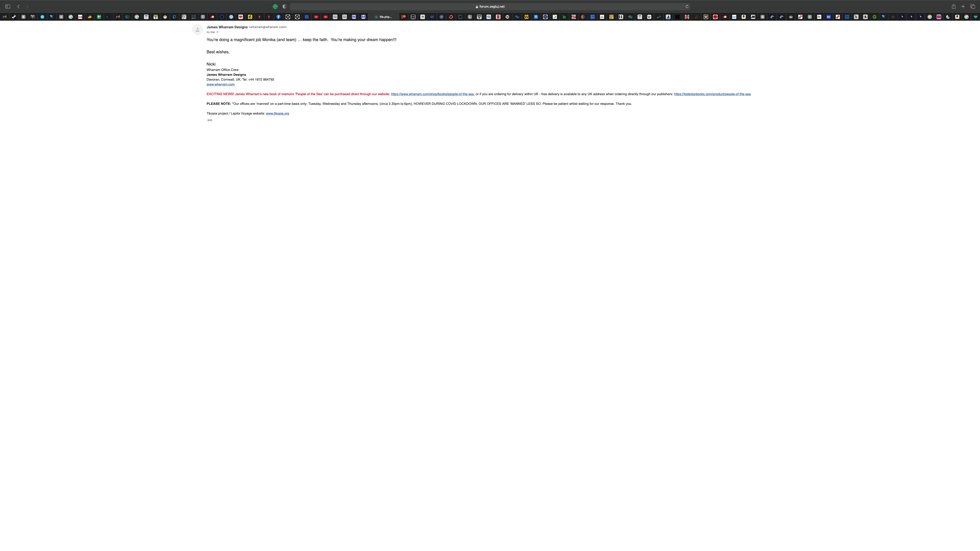
Task: Click the bold 'PLEASE NOTE:' label
Action: click(219, 104)
